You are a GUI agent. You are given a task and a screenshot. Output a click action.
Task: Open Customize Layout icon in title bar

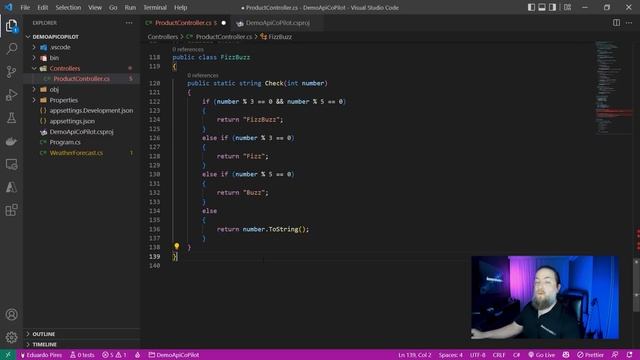point(567,7)
